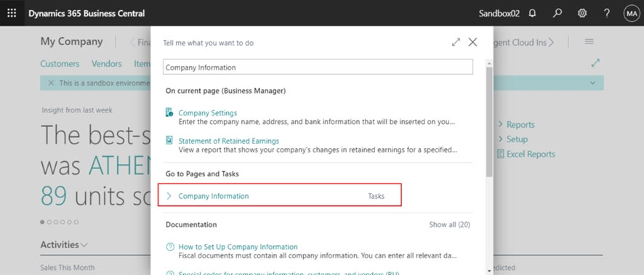Expand the Setup menu group

click(x=513, y=139)
